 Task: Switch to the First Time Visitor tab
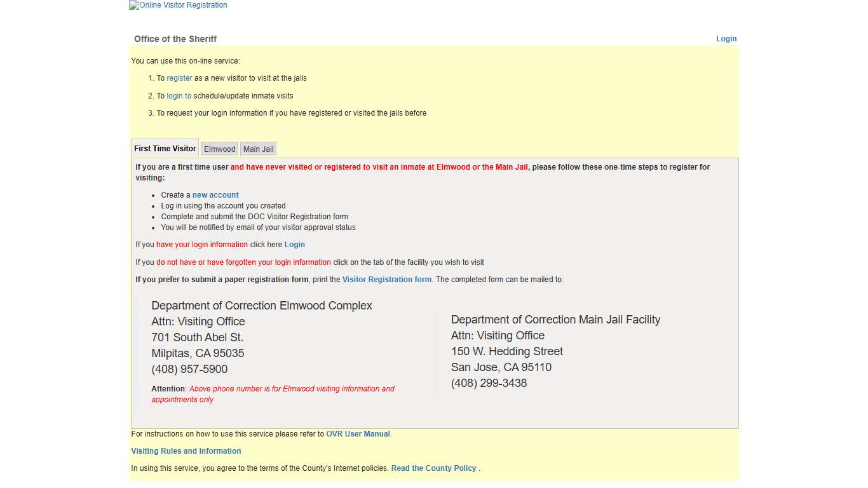tap(165, 149)
